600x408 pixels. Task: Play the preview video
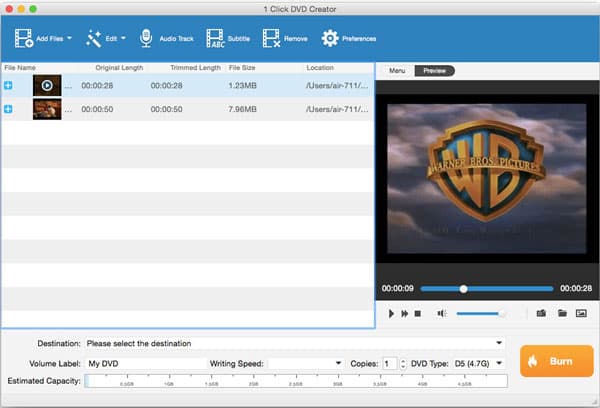pos(391,313)
